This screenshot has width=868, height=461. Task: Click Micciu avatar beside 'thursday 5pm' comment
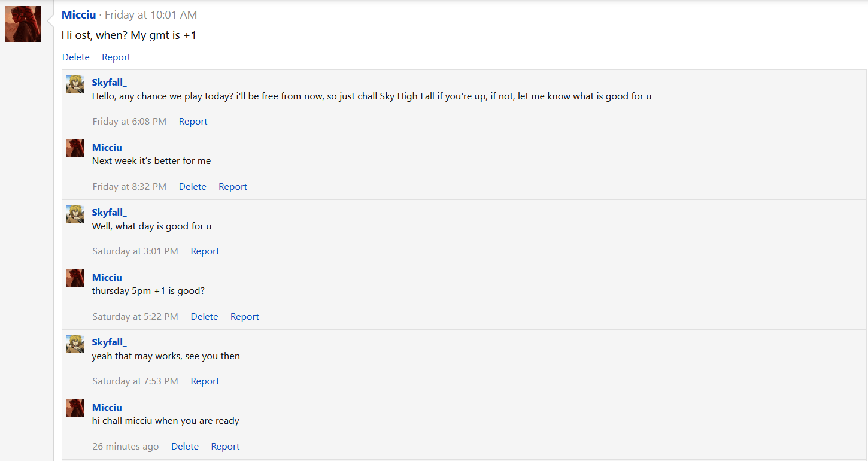coord(75,278)
